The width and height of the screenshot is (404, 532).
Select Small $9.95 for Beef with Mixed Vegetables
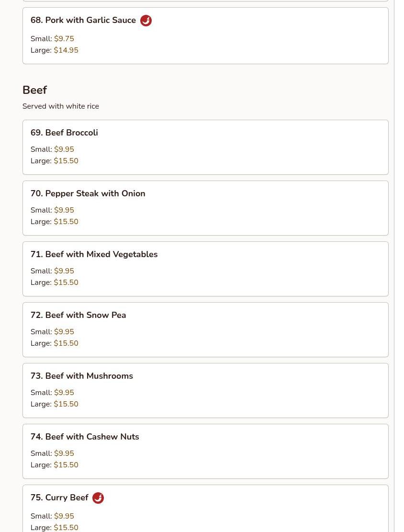(64, 271)
